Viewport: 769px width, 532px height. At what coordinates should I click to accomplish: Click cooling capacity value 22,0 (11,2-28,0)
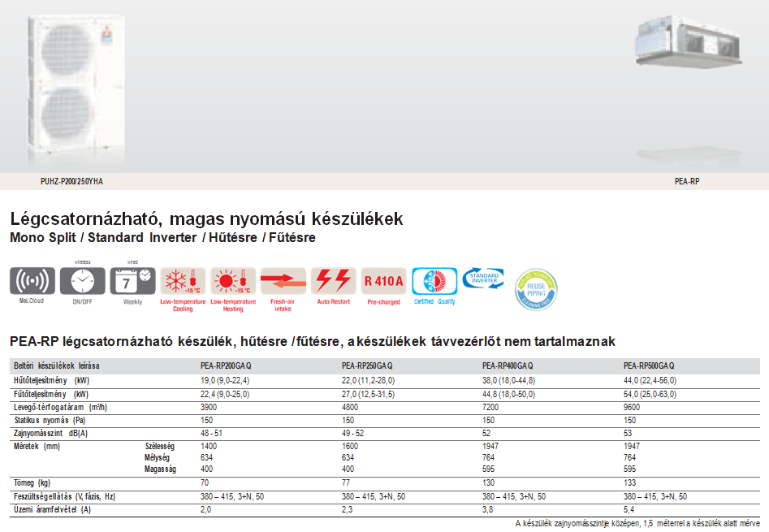point(369,380)
